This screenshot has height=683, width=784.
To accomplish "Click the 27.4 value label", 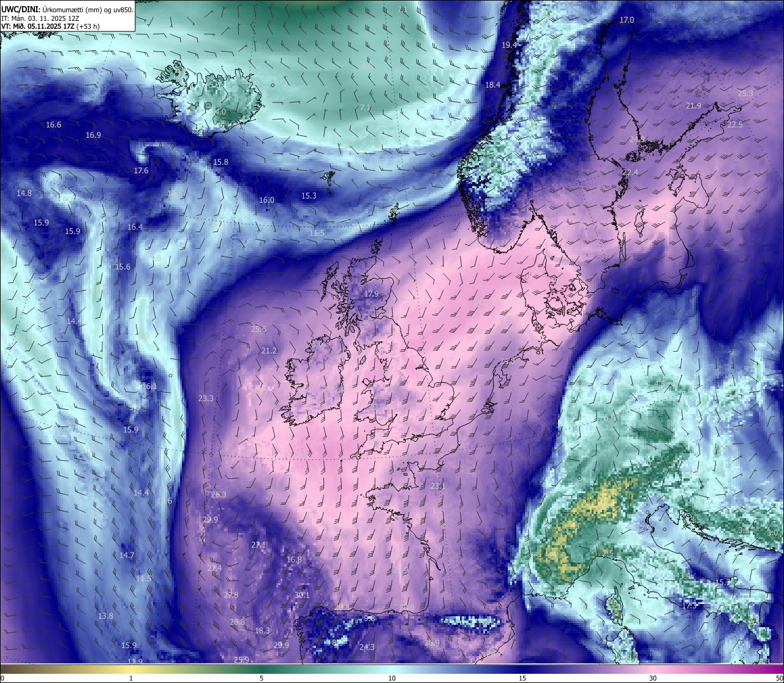I will pyautogui.click(x=214, y=568).
